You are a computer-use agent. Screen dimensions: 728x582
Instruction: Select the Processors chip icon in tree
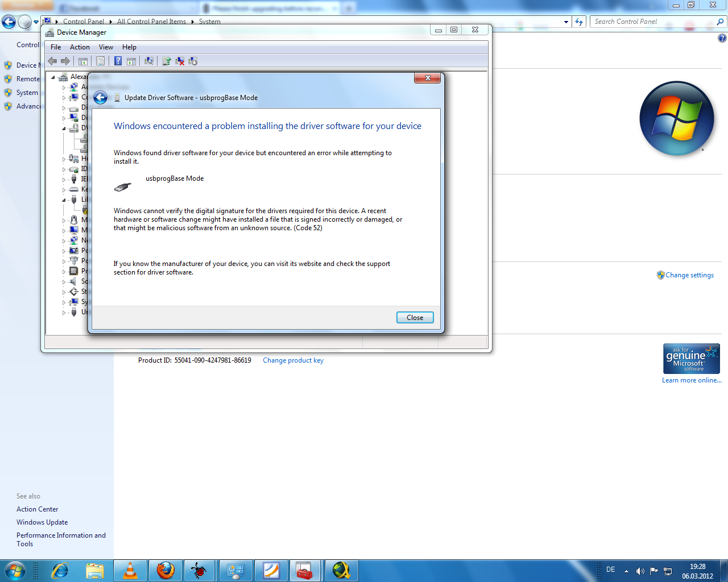coord(74,271)
